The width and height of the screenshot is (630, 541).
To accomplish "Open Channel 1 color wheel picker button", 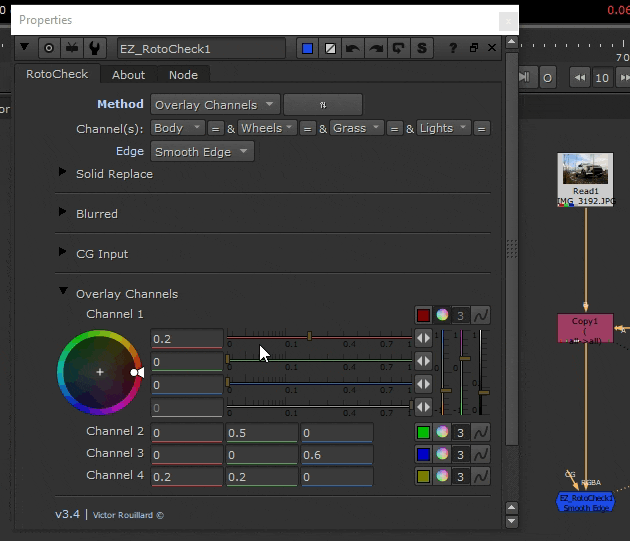I will (443, 315).
